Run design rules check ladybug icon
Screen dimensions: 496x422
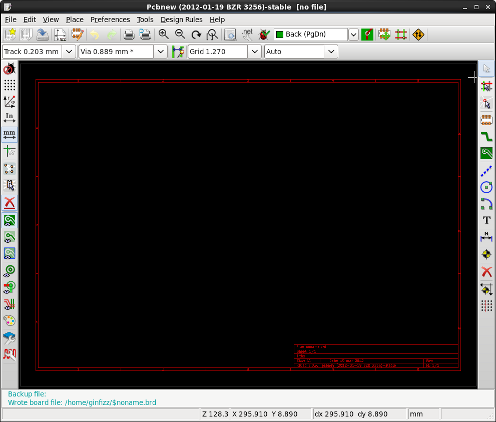tap(264, 34)
